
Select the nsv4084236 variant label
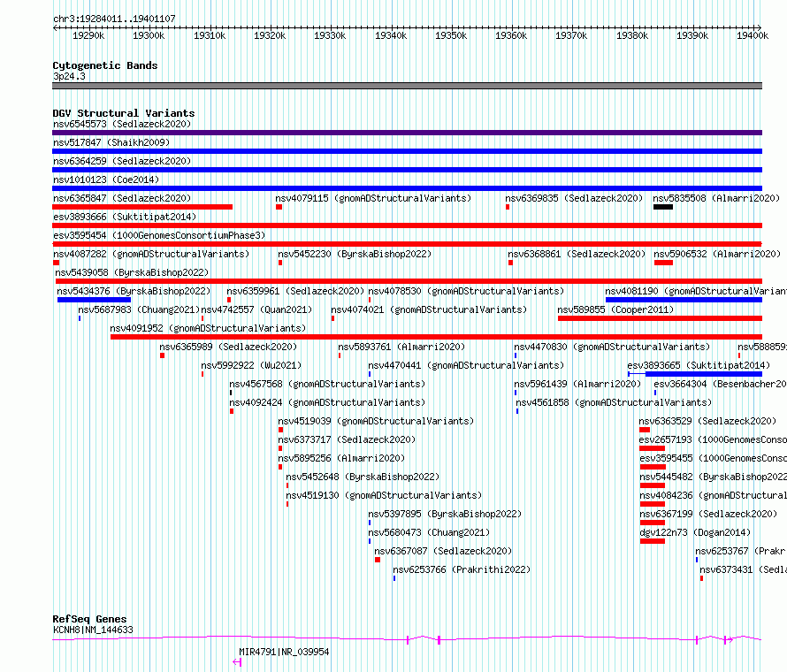(x=714, y=495)
